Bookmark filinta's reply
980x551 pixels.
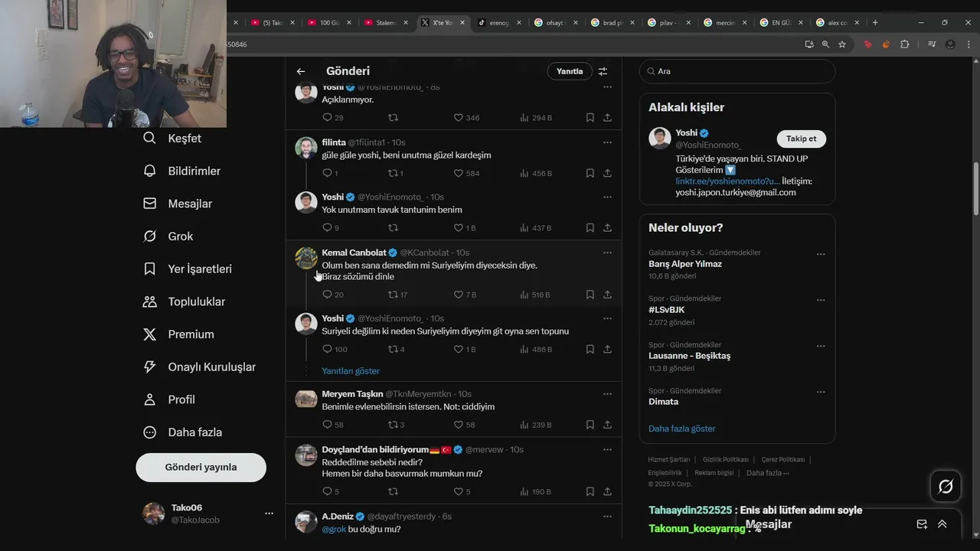point(590,173)
